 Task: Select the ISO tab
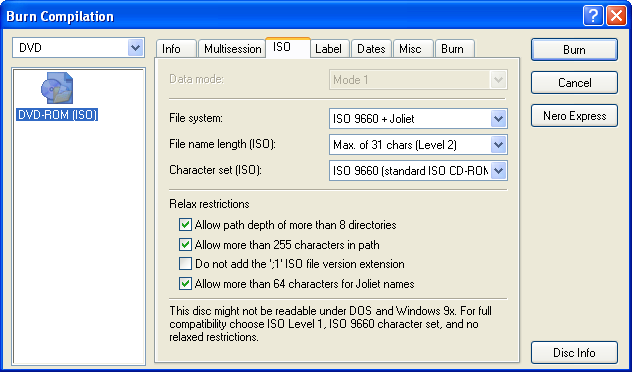tap(287, 48)
